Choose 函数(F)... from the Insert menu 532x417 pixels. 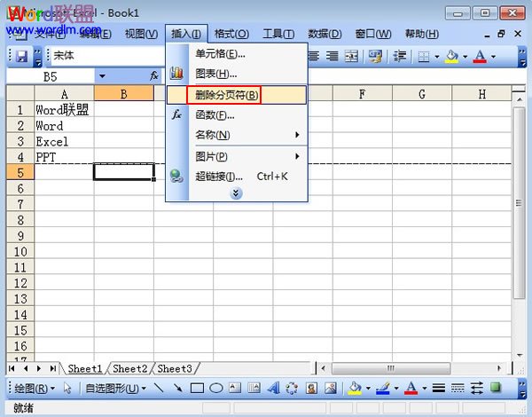pos(237,115)
